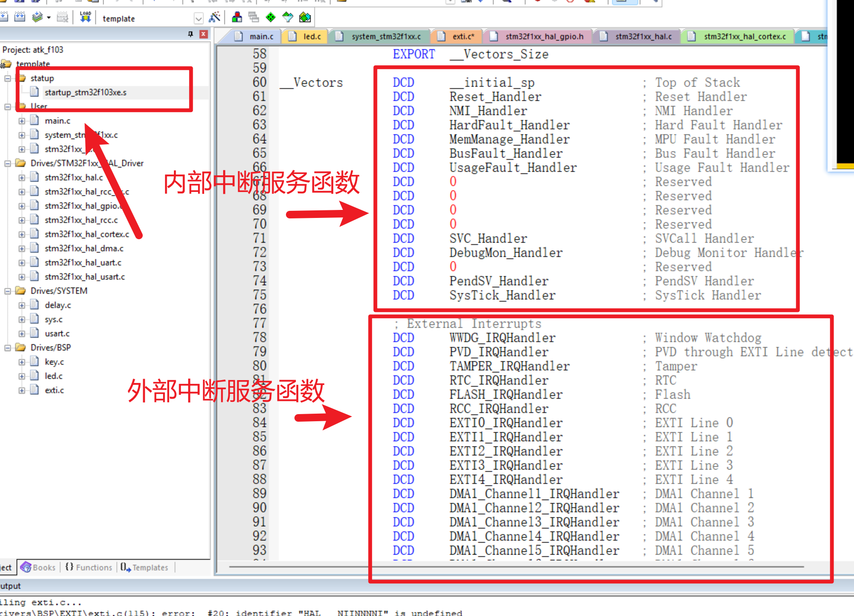Click the exti.c error line in build output

tap(231, 613)
